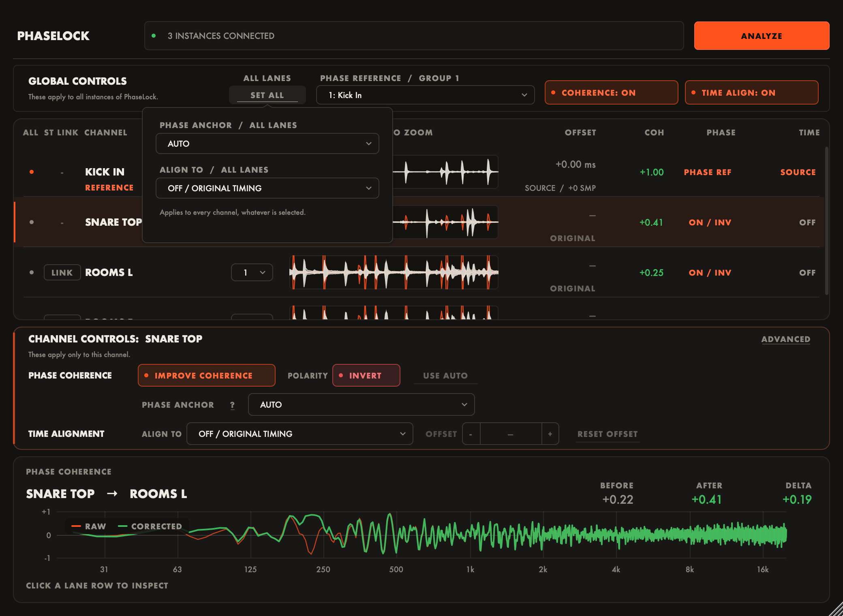The width and height of the screenshot is (843, 616).
Task: Open the Rooms L group number dropdown
Action: (252, 272)
